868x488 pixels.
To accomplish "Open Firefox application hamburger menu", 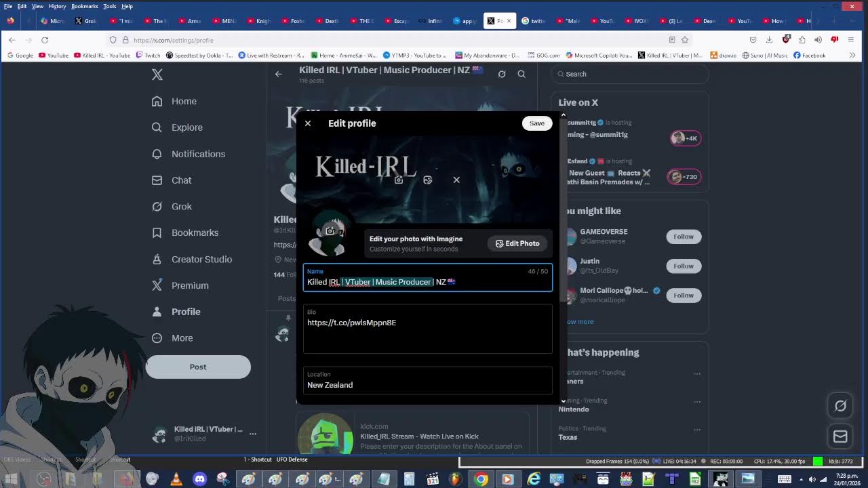I will click(x=852, y=40).
